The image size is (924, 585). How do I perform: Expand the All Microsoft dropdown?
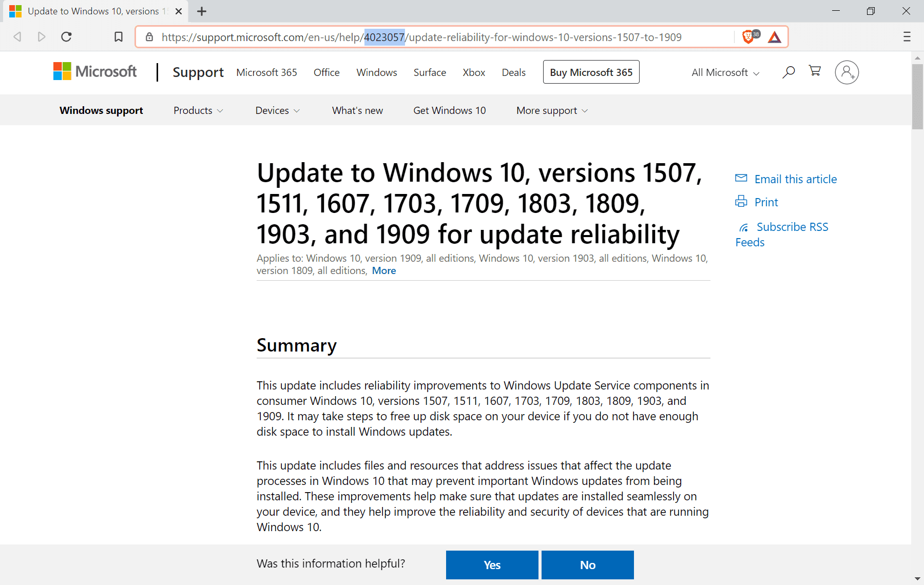725,73
